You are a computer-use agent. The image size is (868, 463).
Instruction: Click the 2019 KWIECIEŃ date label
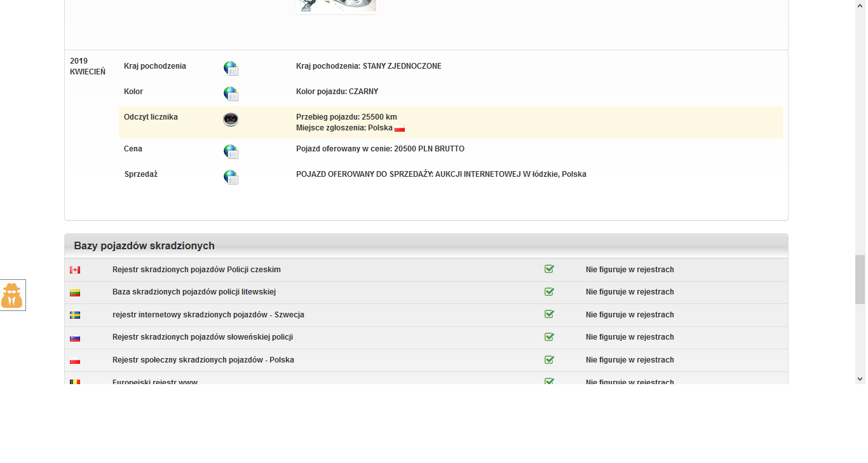point(88,66)
